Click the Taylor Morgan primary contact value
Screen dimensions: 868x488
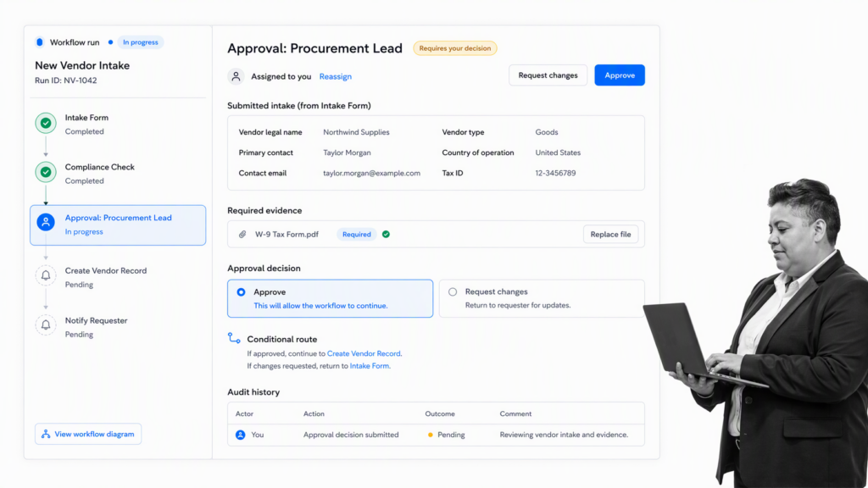(x=347, y=152)
